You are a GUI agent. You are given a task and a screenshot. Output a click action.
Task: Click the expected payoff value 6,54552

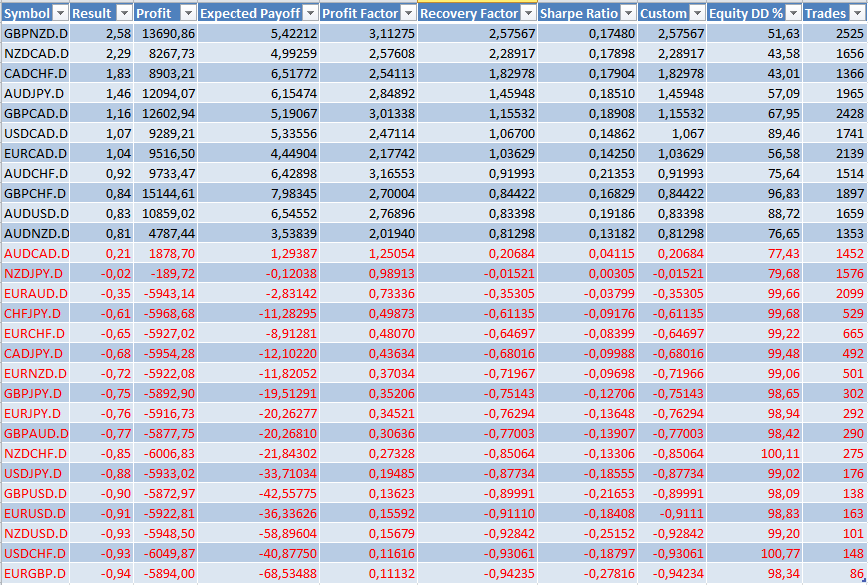click(x=294, y=213)
